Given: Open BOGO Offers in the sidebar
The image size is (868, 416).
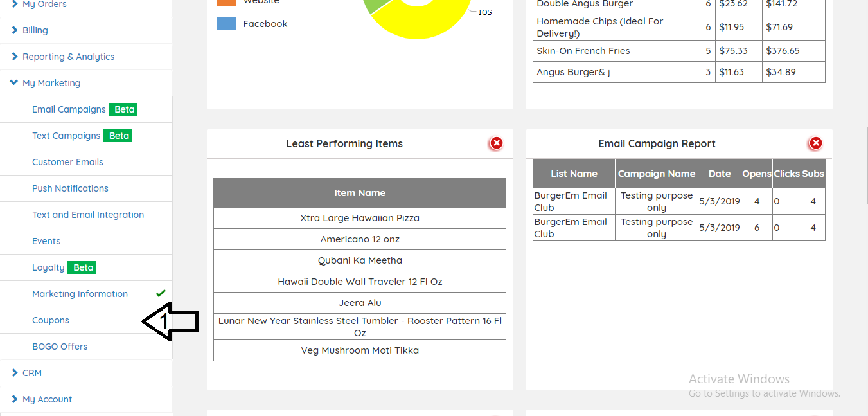Looking at the screenshot, I should point(60,347).
